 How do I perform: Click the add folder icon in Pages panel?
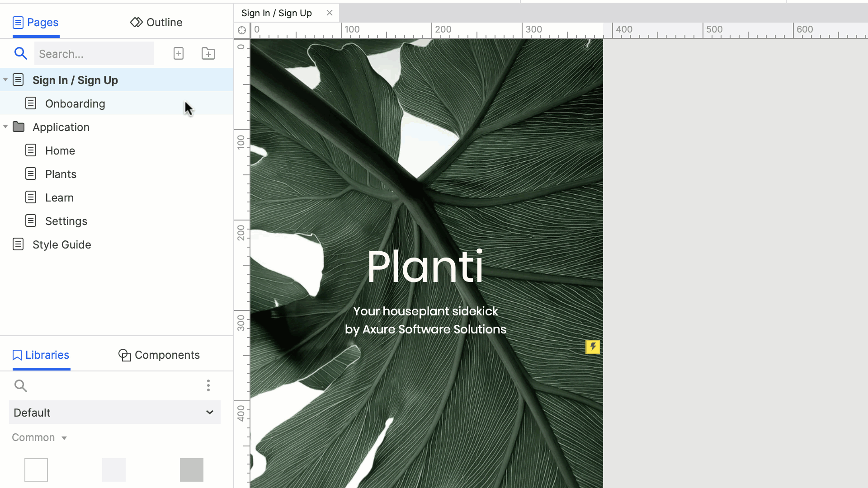pos(208,53)
